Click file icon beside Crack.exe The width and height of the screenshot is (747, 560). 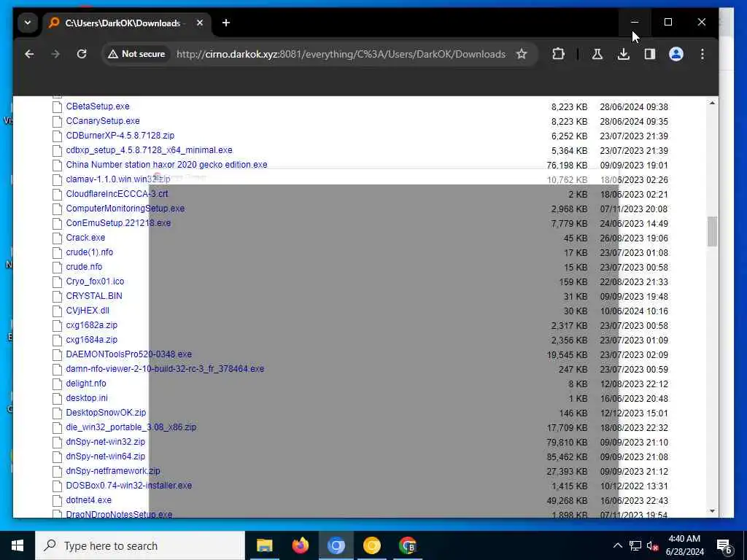point(57,238)
